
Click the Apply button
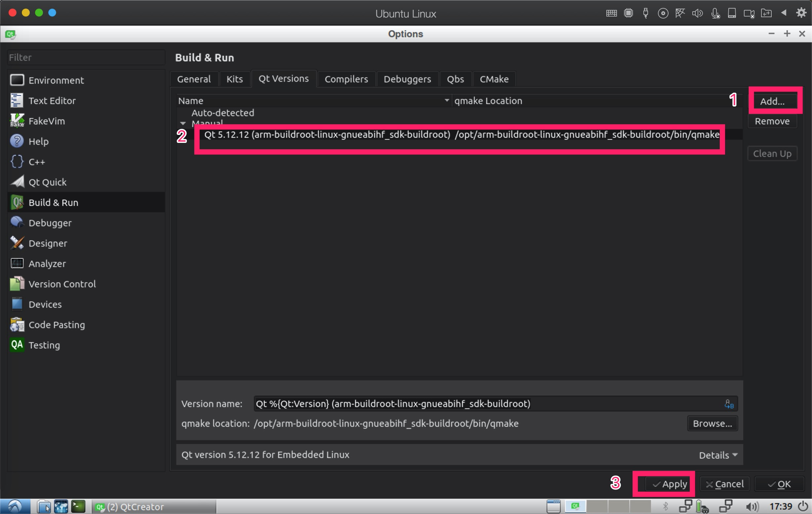[x=670, y=484]
